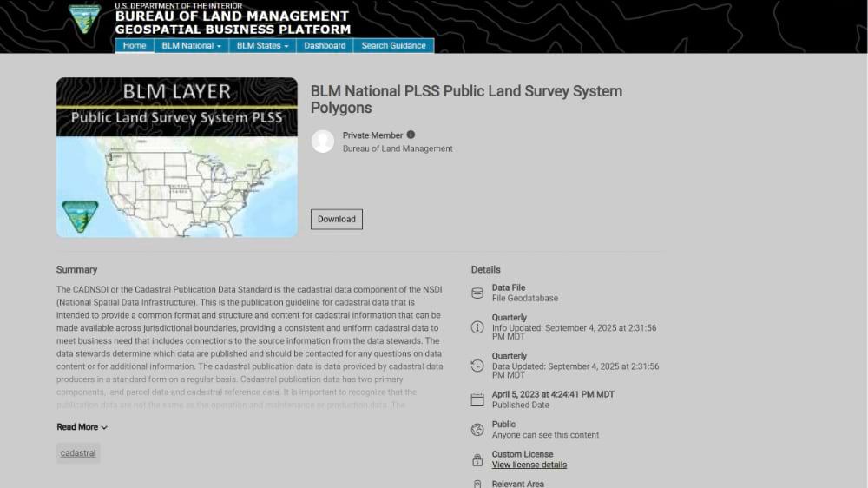The image size is (868, 488).
Task: Click the 'Details' heading
Action: (x=485, y=270)
